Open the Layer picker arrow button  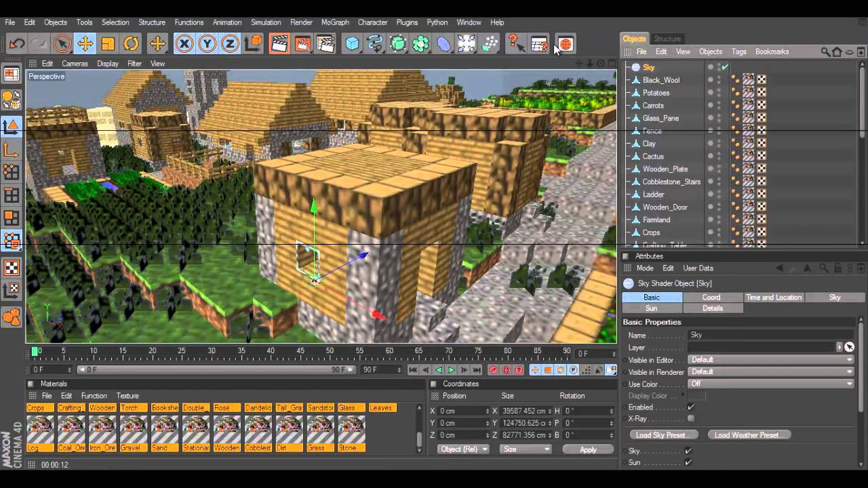[840, 347]
